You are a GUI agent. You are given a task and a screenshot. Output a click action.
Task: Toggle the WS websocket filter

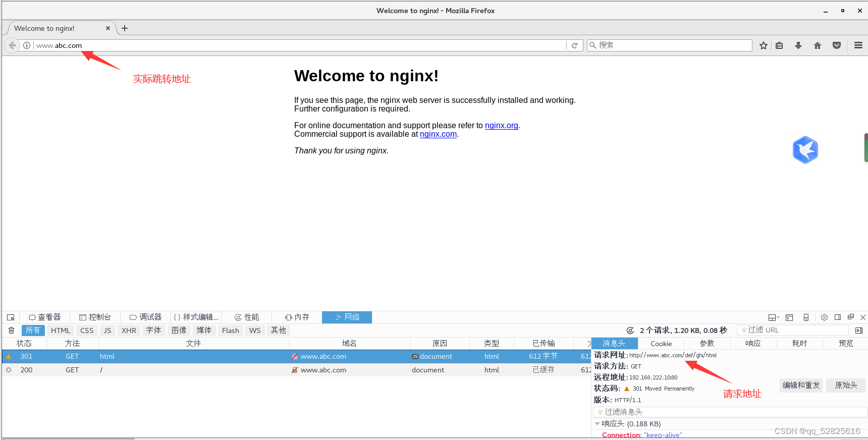coord(255,331)
